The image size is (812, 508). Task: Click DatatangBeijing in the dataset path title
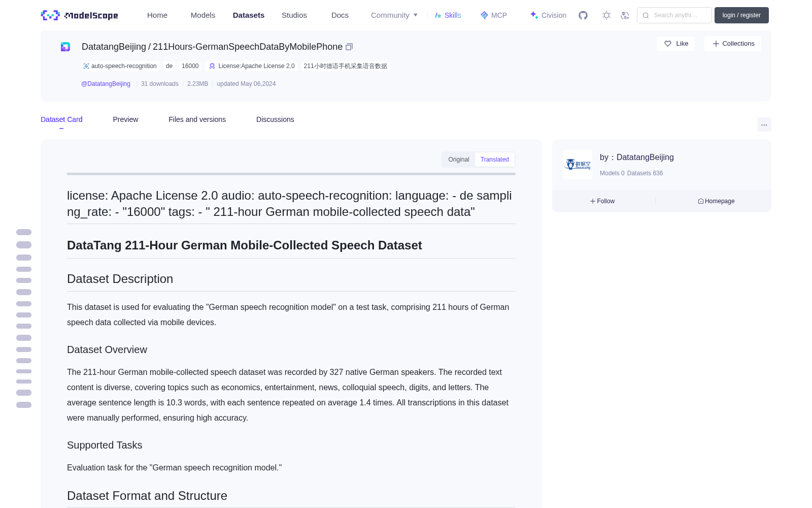coord(114,47)
